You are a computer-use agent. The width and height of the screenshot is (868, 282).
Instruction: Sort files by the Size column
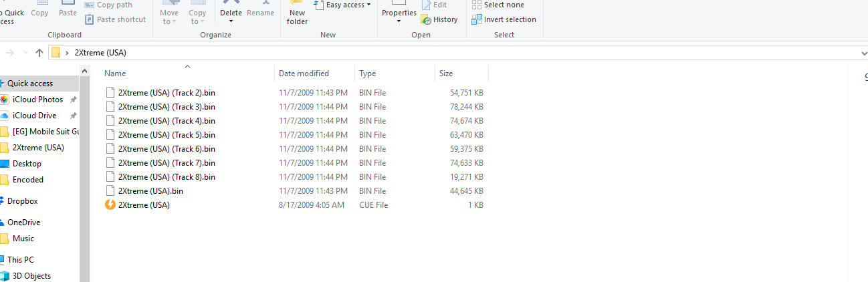tap(445, 74)
